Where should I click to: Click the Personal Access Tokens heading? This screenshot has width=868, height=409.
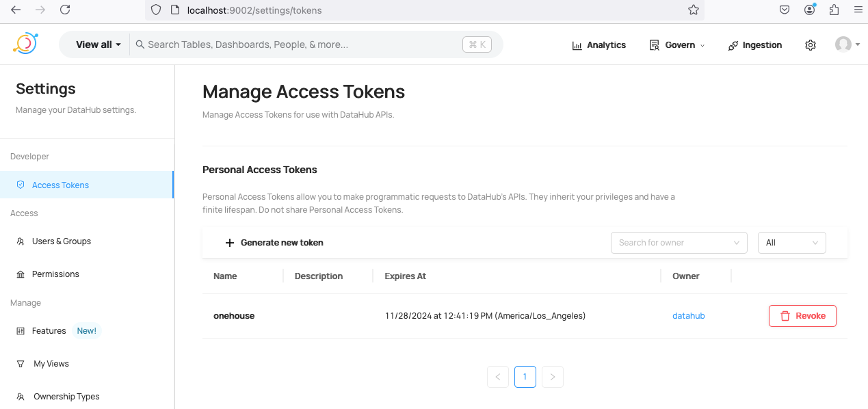click(x=260, y=170)
